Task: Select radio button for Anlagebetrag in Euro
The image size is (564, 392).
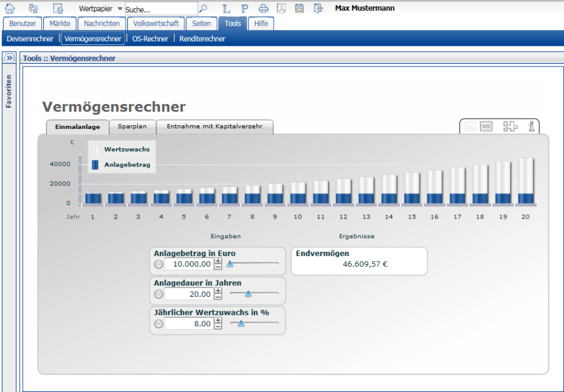Action: click(159, 264)
